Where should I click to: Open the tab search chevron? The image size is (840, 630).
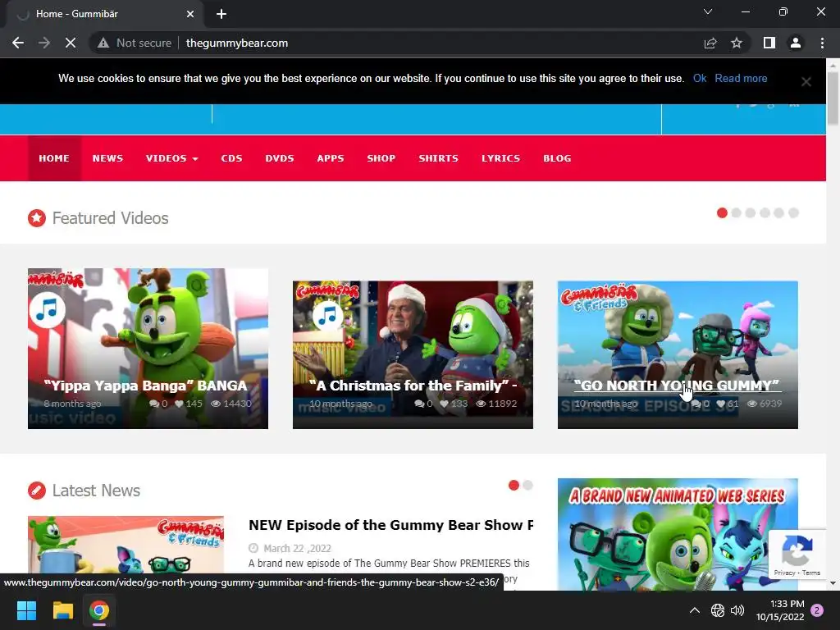[708, 11]
